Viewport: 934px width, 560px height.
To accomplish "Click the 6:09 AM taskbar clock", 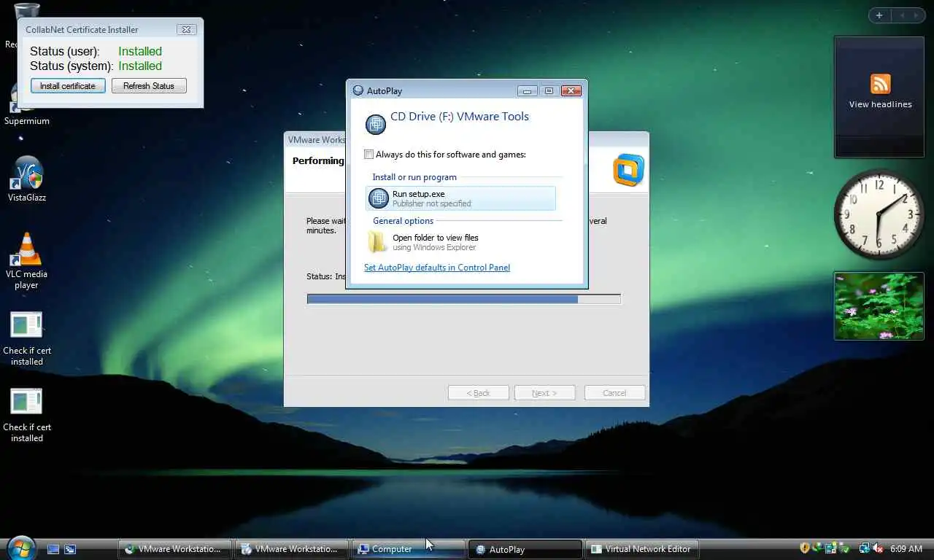I will [x=906, y=549].
